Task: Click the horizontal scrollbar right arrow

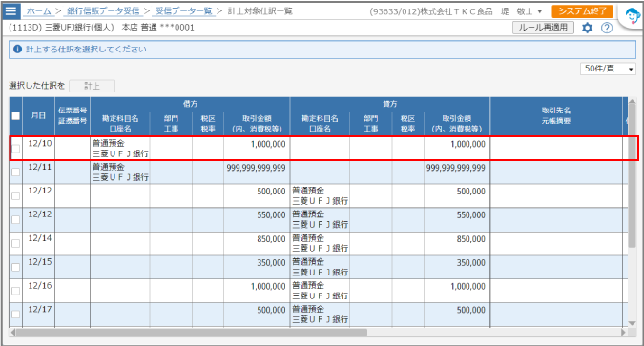Action: click(624, 332)
